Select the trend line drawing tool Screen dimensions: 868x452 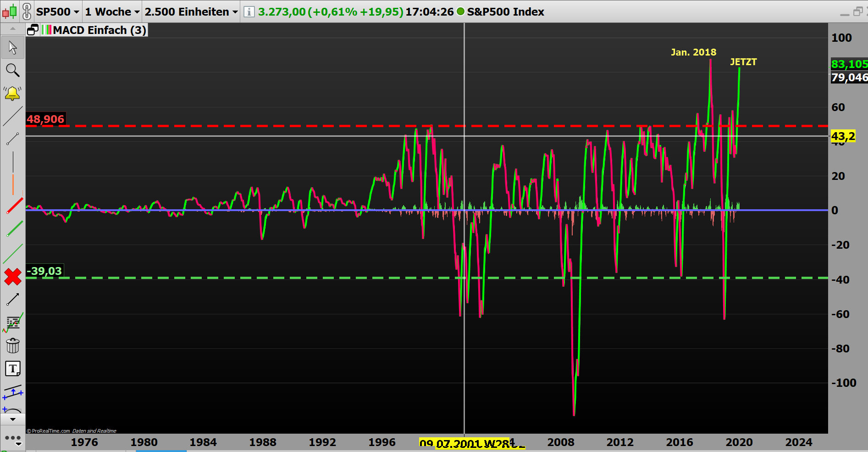point(13,116)
